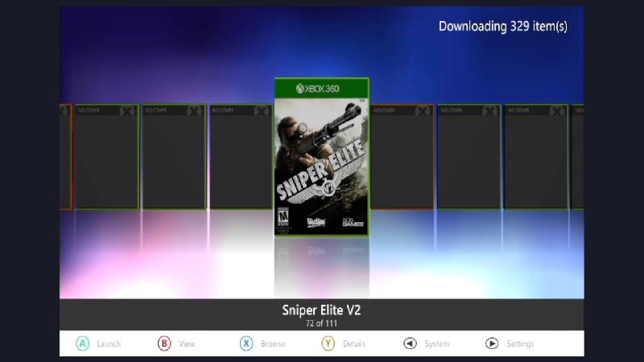
Task: Open the System label
Action: [436, 344]
